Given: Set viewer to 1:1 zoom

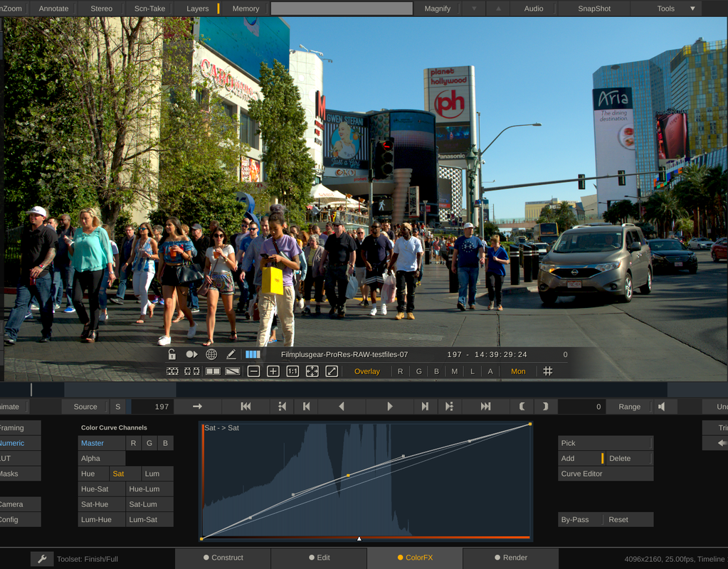Looking at the screenshot, I should [292, 371].
